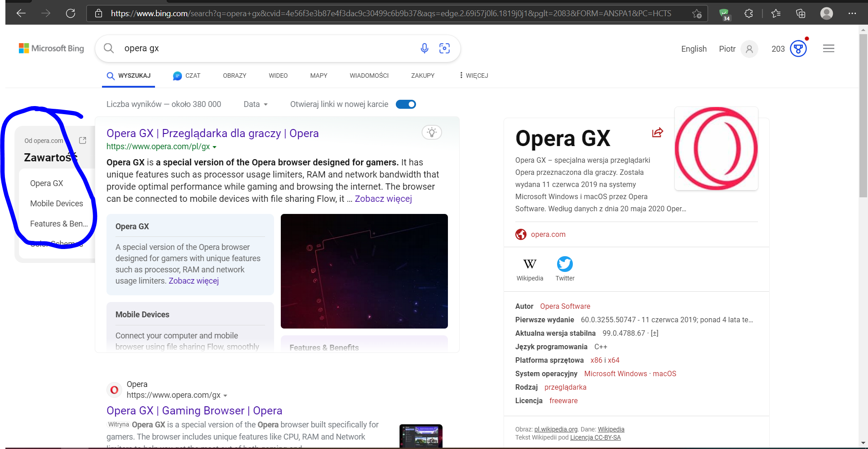Switch to the OBRAZY tab
This screenshot has width=868, height=449.
click(234, 75)
